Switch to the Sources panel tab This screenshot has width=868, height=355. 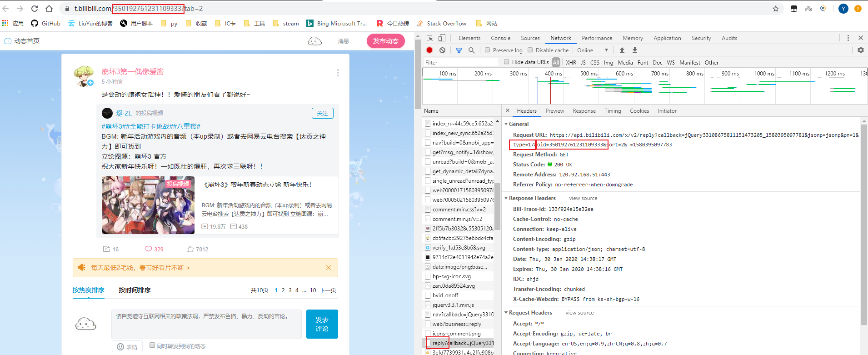point(530,38)
